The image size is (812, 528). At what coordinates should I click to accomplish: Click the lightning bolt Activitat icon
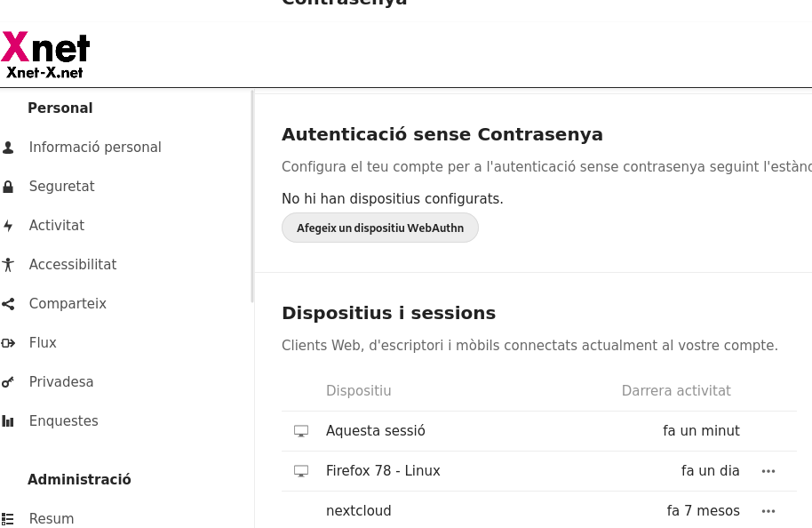[x=8, y=226]
